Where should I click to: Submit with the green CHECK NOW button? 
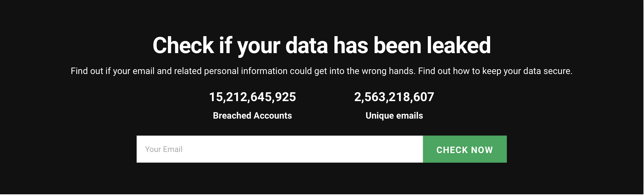pyautogui.click(x=465, y=149)
